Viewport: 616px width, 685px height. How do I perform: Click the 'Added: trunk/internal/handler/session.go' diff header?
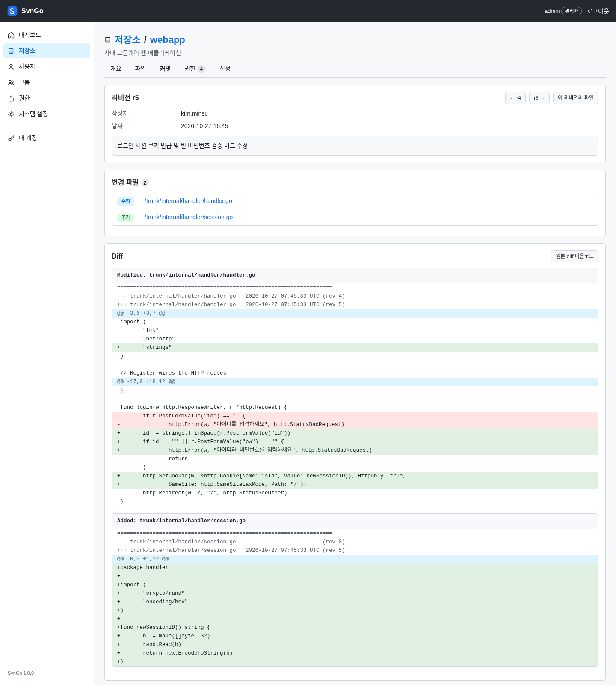point(355,521)
